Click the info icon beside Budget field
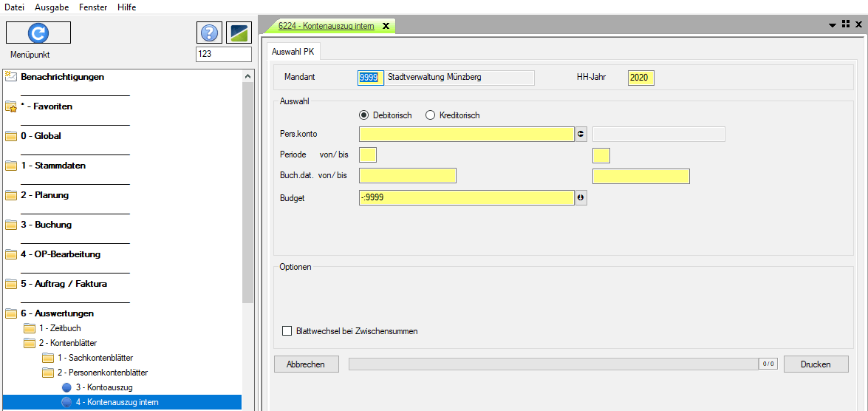The height and width of the screenshot is (411, 868). (581, 198)
